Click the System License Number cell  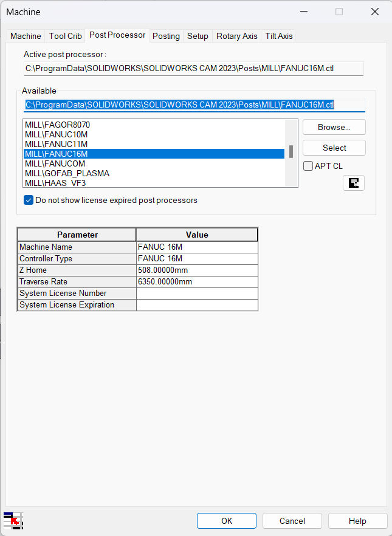[x=77, y=294]
